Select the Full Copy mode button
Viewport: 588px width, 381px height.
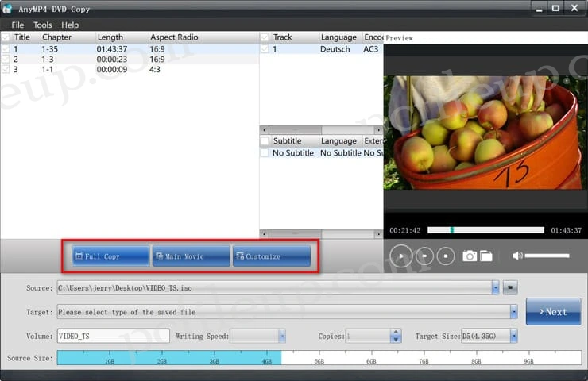pos(110,256)
